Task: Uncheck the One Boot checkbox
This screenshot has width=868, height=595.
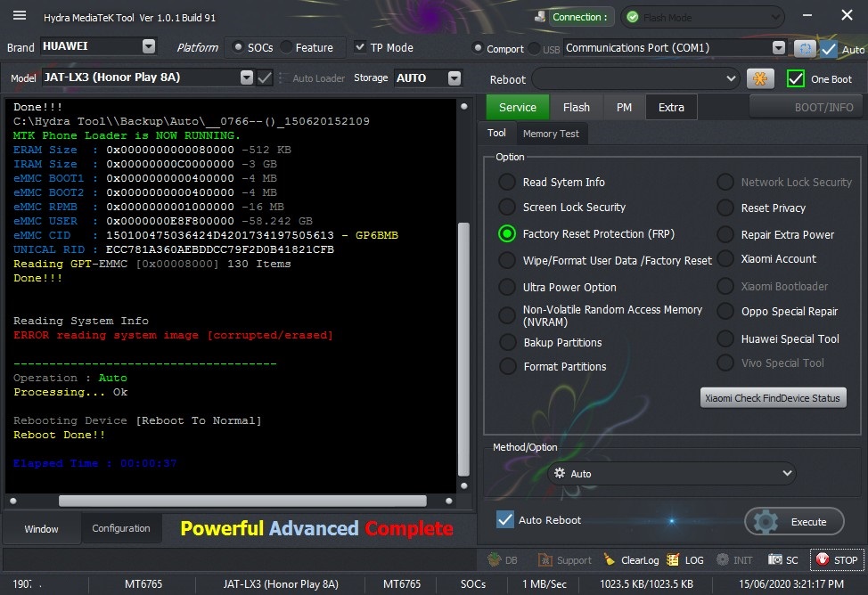Action: tap(796, 78)
